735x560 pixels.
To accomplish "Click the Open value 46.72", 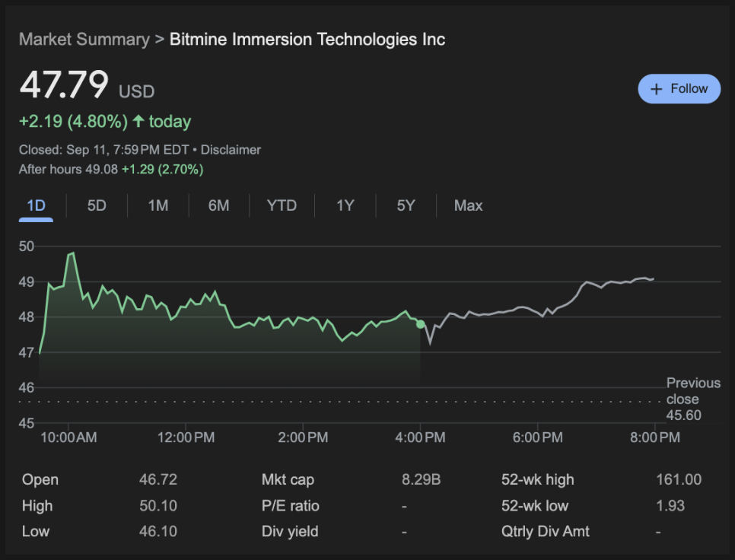I will (x=158, y=479).
